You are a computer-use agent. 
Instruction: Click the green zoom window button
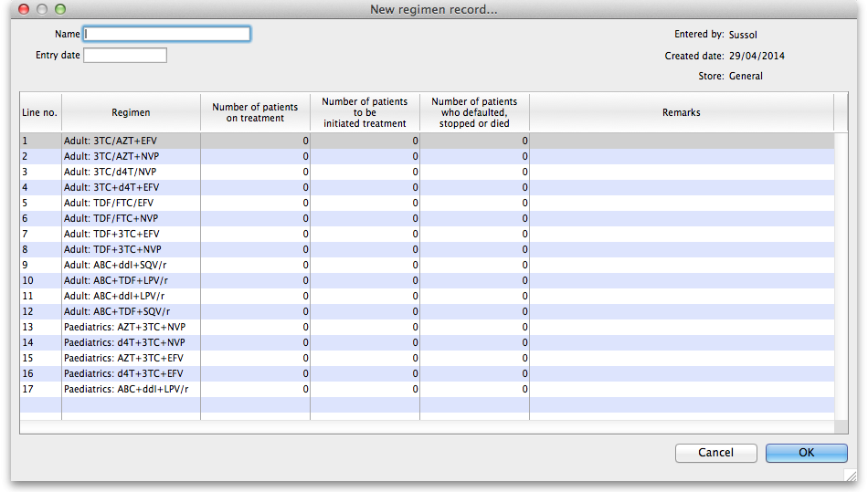(60, 9)
